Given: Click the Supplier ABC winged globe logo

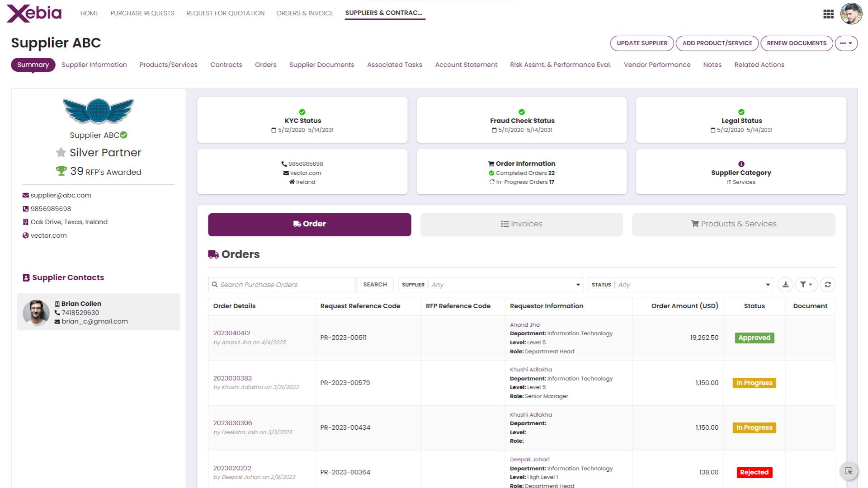Looking at the screenshot, I should pos(98,111).
